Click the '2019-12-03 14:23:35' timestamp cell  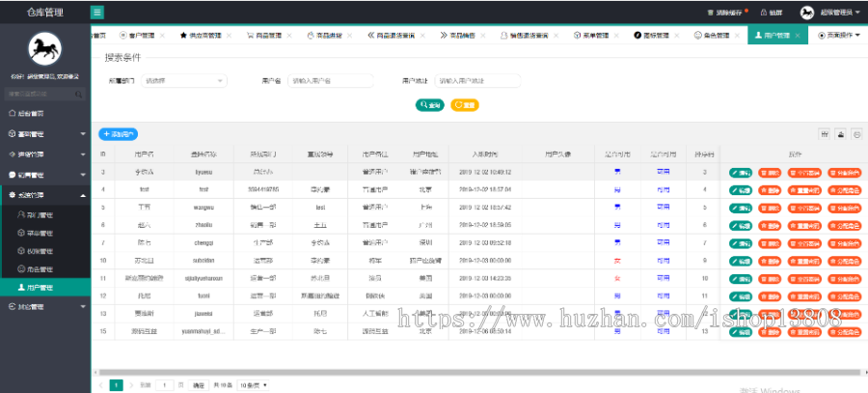click(485, 278)
